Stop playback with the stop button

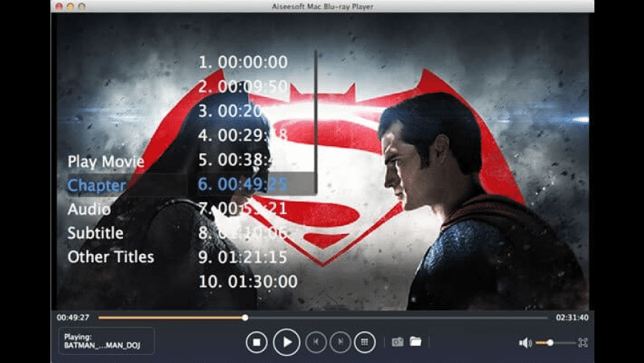257,342
